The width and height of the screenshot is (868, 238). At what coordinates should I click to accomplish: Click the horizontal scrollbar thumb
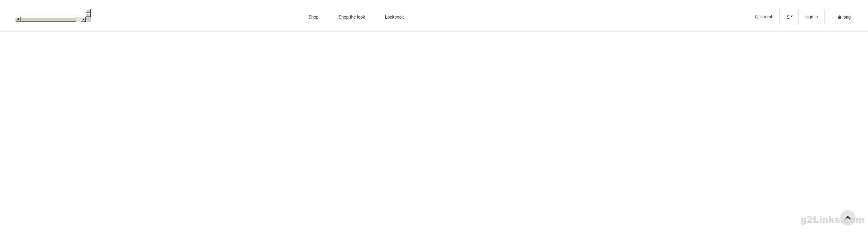point(49,20)
